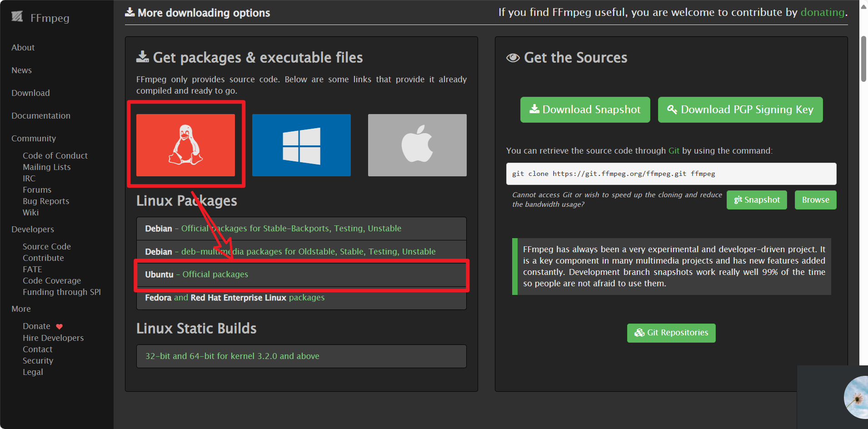Open the More section in sidebar
Image resolution: width=868 pixels, height=429 pixels.
point(21,309)
